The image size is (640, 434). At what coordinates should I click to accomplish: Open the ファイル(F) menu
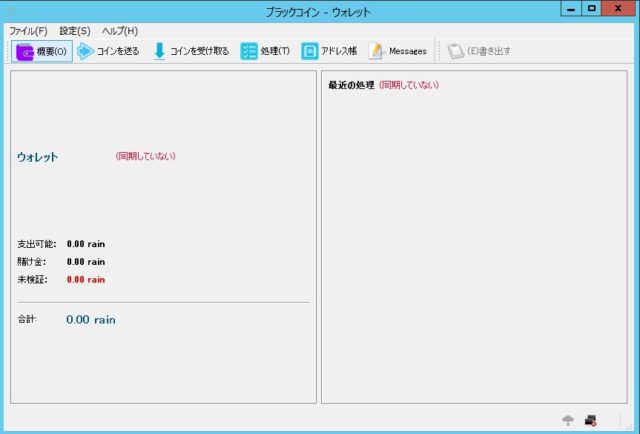(28, 31)
